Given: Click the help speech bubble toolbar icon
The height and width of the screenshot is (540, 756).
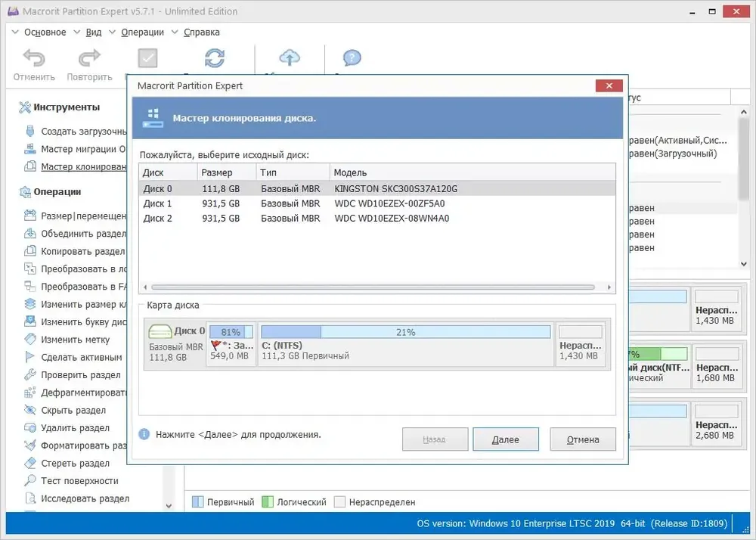Looking at the screenshot, I should click(352, 59).
